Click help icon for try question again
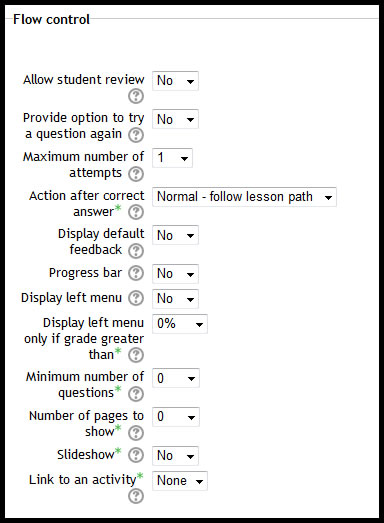 click(x=136, y=135)
